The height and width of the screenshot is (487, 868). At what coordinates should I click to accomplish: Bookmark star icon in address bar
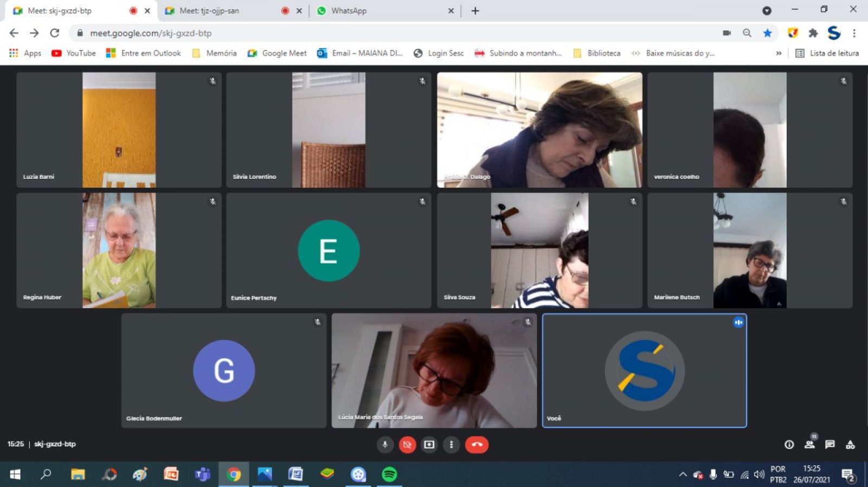pyautogui.click(x=767, y=33)
